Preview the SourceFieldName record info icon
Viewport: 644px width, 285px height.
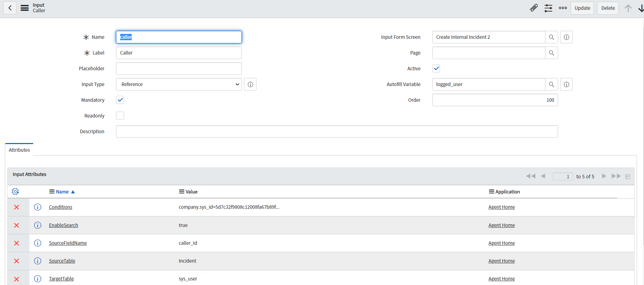click(x=38, y=243)
